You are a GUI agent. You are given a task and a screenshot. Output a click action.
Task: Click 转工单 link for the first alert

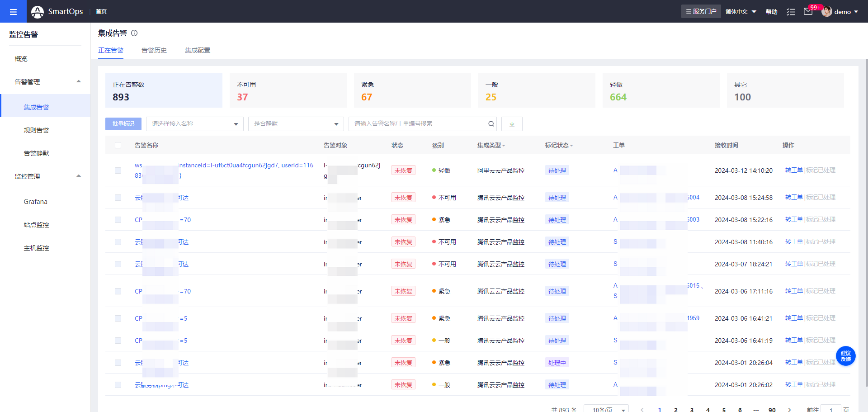click(793, 170)
